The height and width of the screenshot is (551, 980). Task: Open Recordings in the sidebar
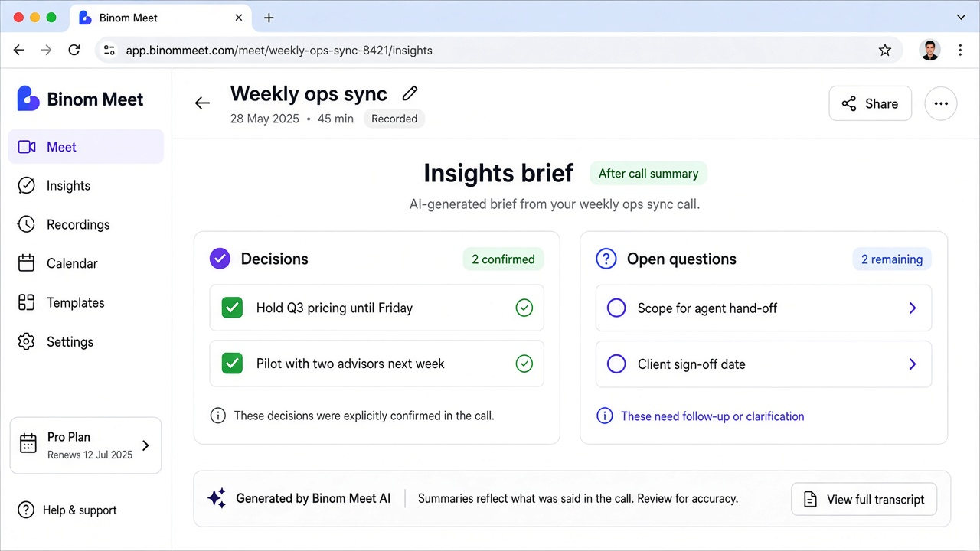86,224
